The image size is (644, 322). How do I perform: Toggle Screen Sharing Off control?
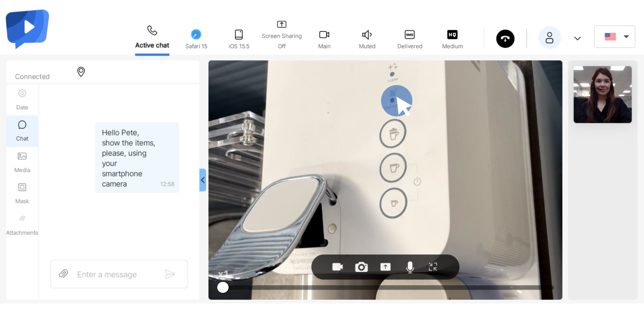point(281,35)
